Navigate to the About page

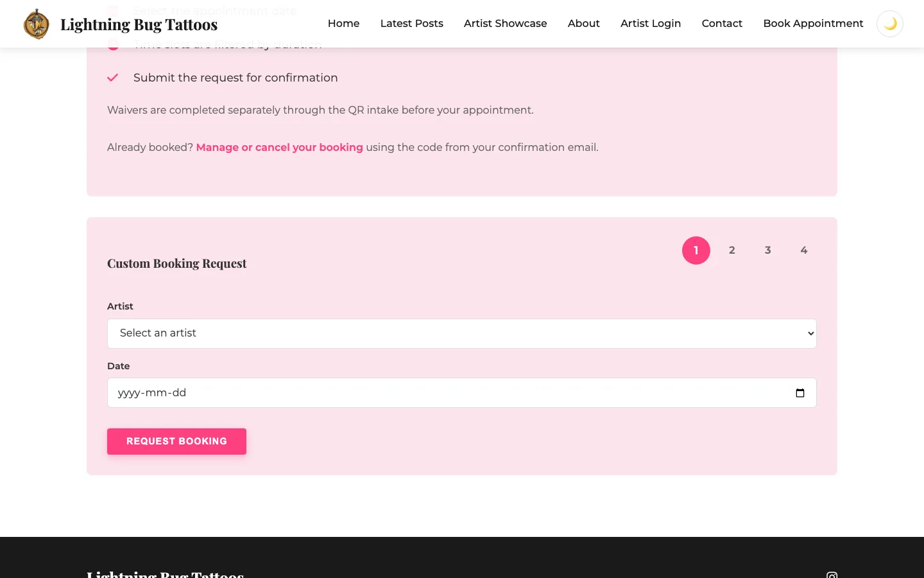click(584, 24)
